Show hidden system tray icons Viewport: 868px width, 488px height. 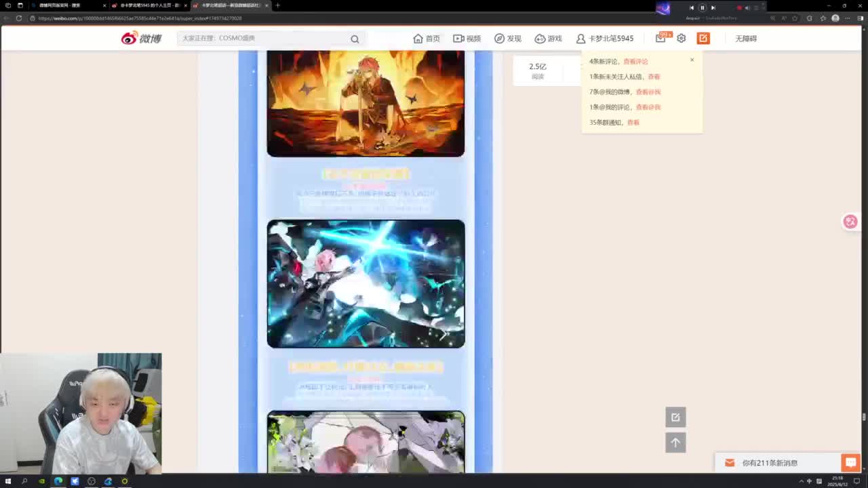point(801,481)
